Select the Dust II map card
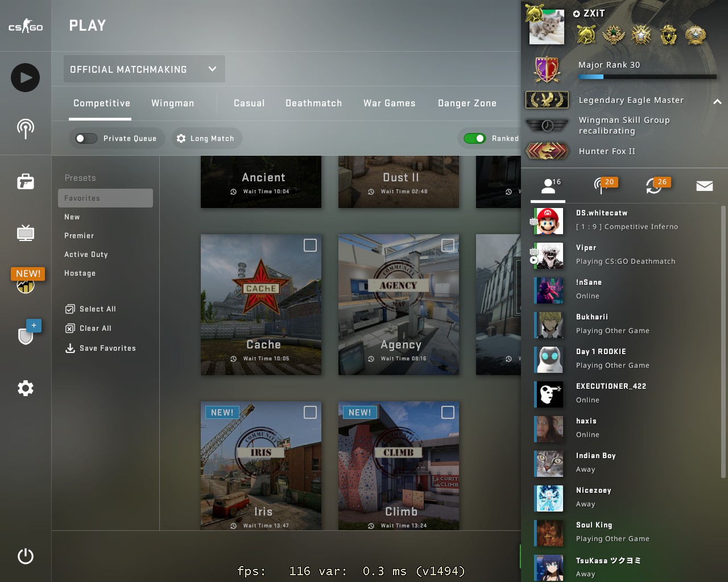Image resolution: width=728 pixels, height=582 pixels. (399, 182)
